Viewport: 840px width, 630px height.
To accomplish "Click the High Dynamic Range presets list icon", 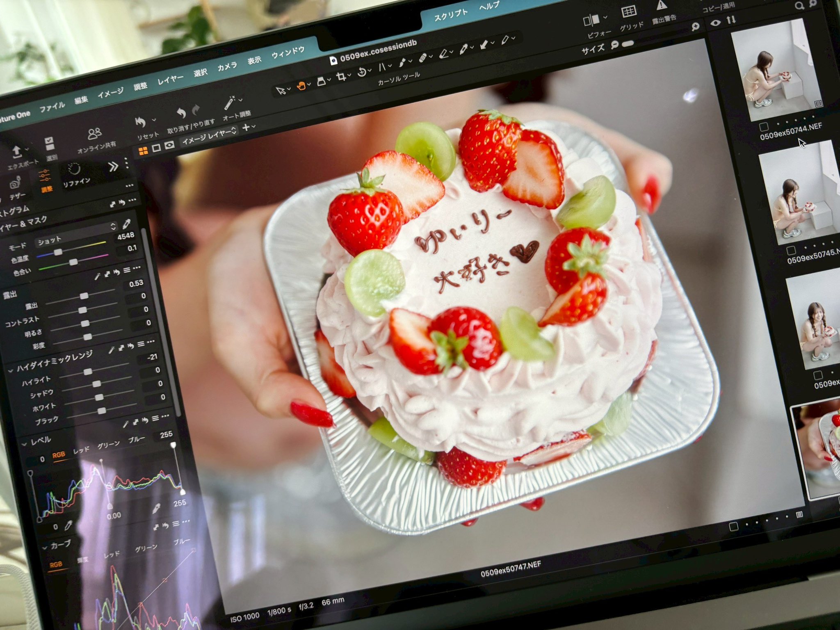I will tap(141, 344).
